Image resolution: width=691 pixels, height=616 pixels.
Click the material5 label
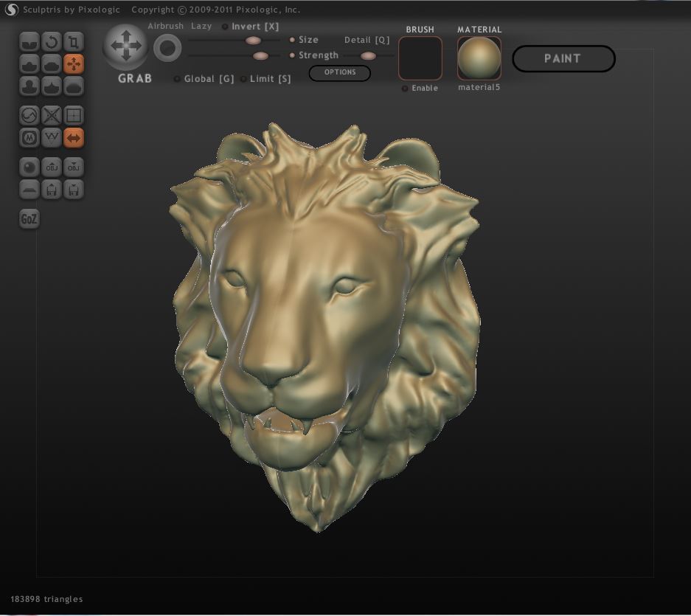479,87
